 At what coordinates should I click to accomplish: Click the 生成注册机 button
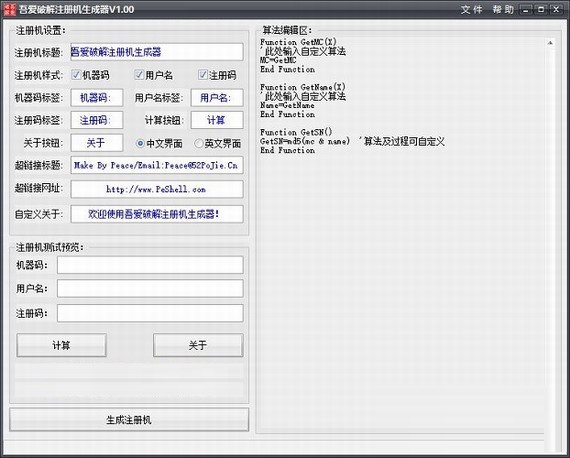(129, 420)
